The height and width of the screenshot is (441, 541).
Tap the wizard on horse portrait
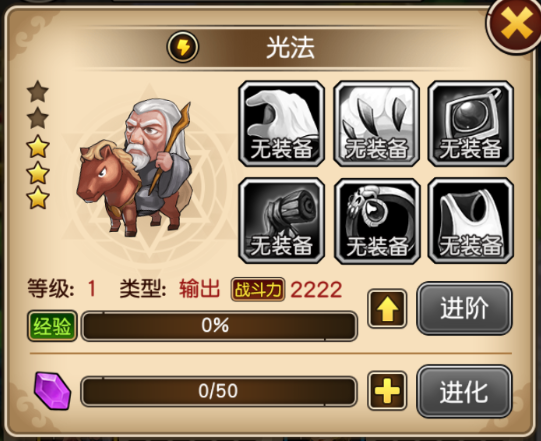pos(135,167)
